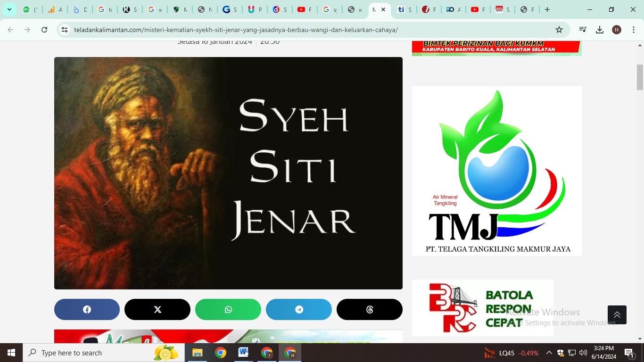Screen dimensions: 644x362
Task: Close the active article tab
Action: pos(383,9)
